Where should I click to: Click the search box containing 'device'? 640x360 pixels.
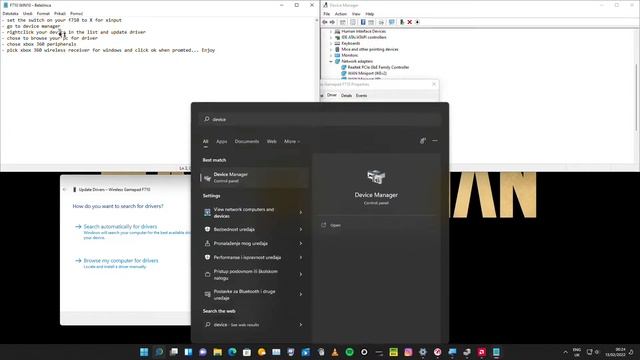[x=320, y=119]
